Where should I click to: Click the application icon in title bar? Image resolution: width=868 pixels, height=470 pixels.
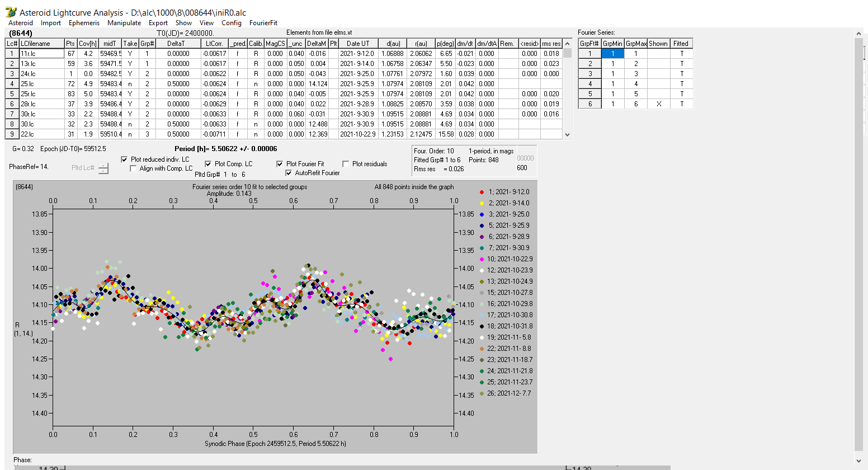coord(11,12)
